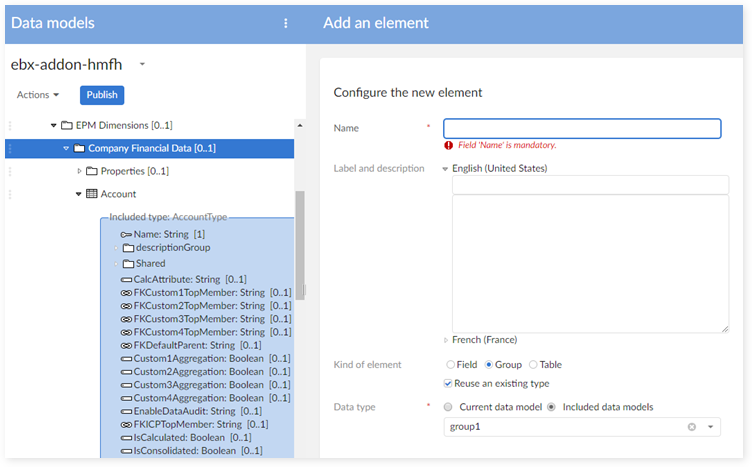Click the Shared folder icon
Screen dimensions: 752x467
coord(127,264)
